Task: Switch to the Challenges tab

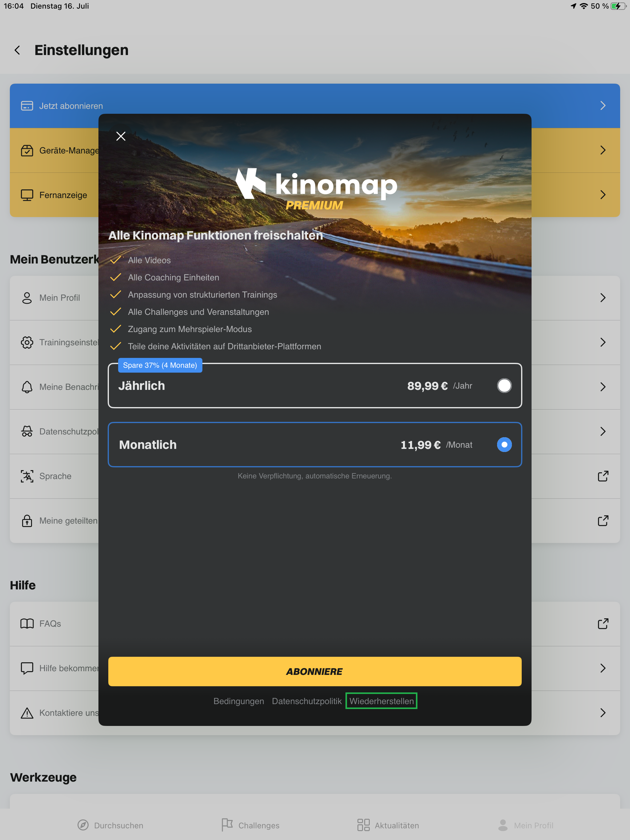Action: coord(250,825)
